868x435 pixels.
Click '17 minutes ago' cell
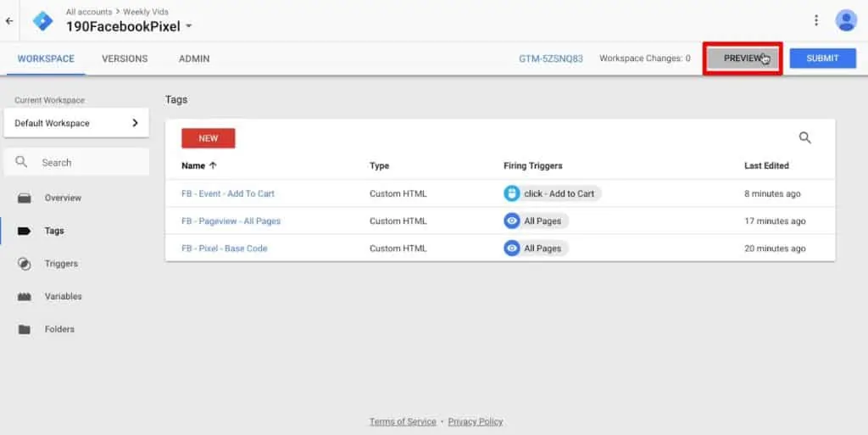[775, 220]
